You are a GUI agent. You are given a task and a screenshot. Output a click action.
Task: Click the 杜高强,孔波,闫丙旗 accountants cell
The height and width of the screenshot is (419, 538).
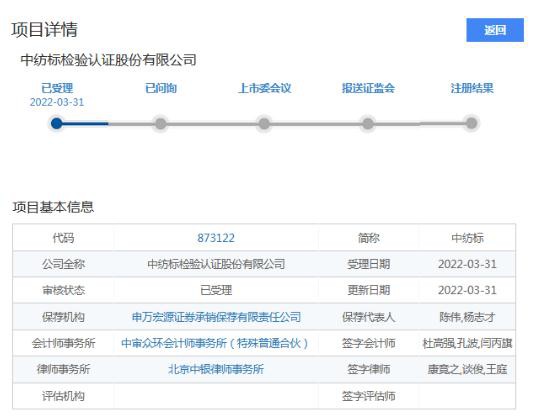point(467,343)
